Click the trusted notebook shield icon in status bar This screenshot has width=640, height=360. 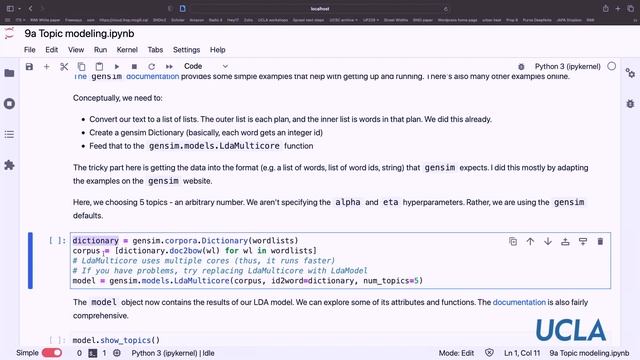tap(489, 353)
